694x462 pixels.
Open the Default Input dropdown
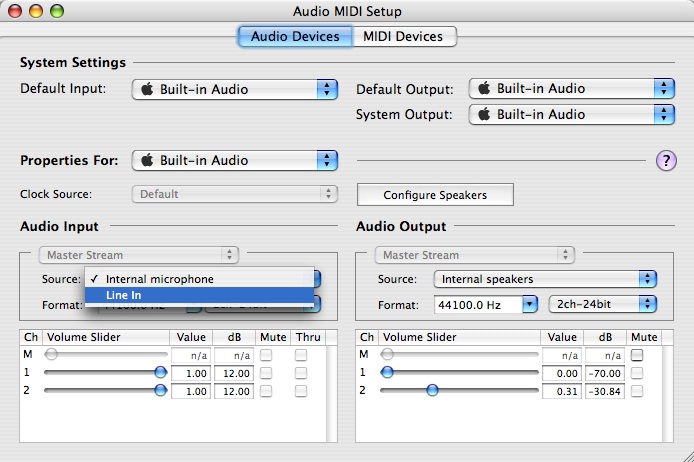(x=235, y=89)
